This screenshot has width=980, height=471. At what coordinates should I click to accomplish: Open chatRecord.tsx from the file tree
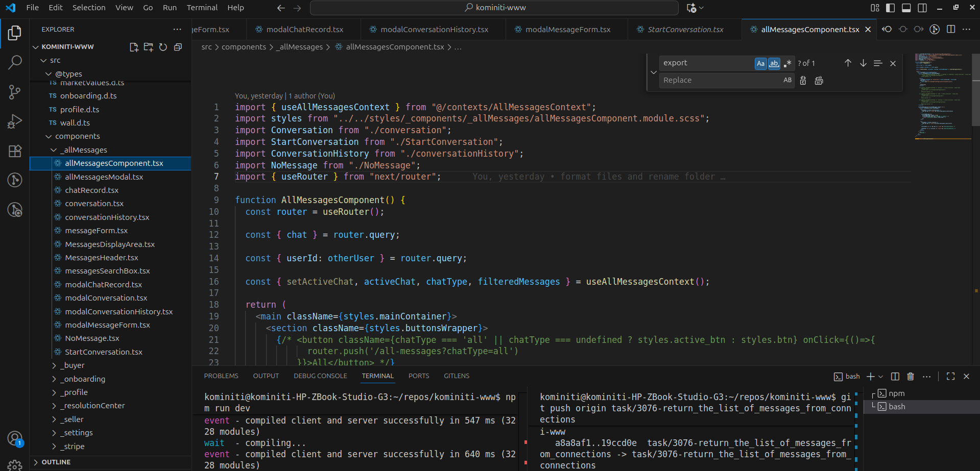pyautogui.click(x=91, y=190)
